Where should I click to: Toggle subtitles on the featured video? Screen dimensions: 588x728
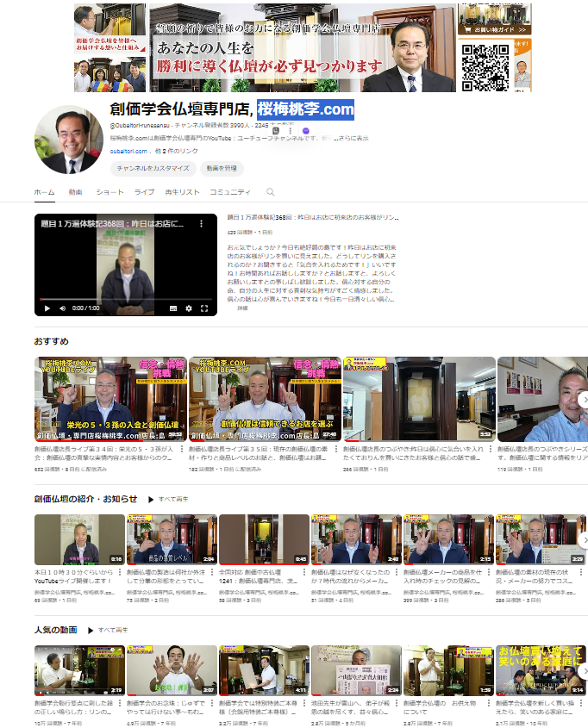[x=174, y=308]
